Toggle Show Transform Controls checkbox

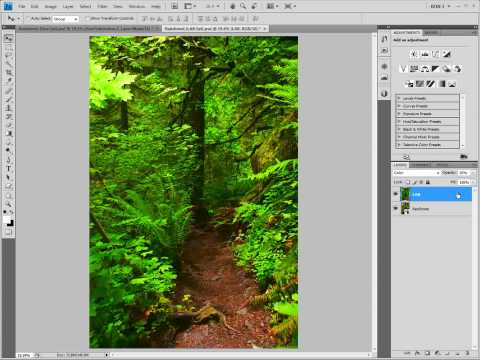click(88, 19)
